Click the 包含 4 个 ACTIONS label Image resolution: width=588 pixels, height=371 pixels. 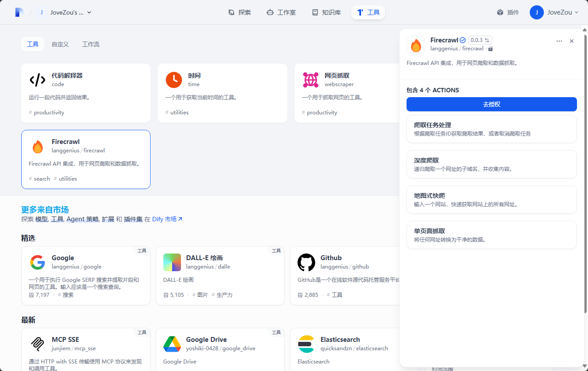click(433, 90)
